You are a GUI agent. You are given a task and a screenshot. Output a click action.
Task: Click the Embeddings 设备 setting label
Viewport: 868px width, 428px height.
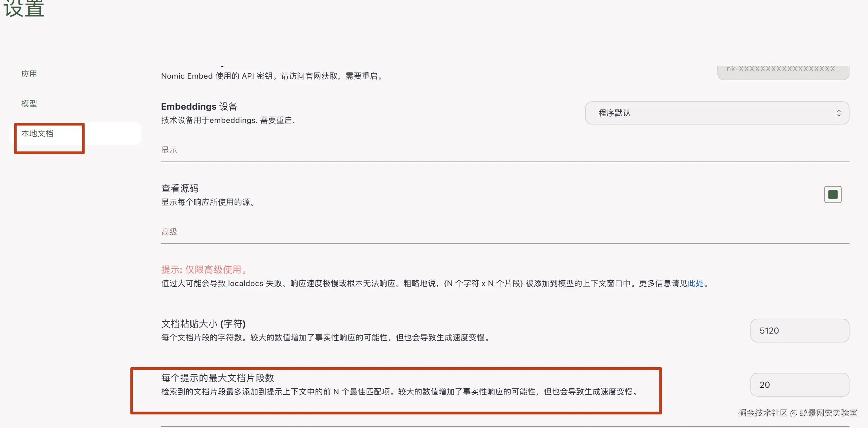(199, 106)
